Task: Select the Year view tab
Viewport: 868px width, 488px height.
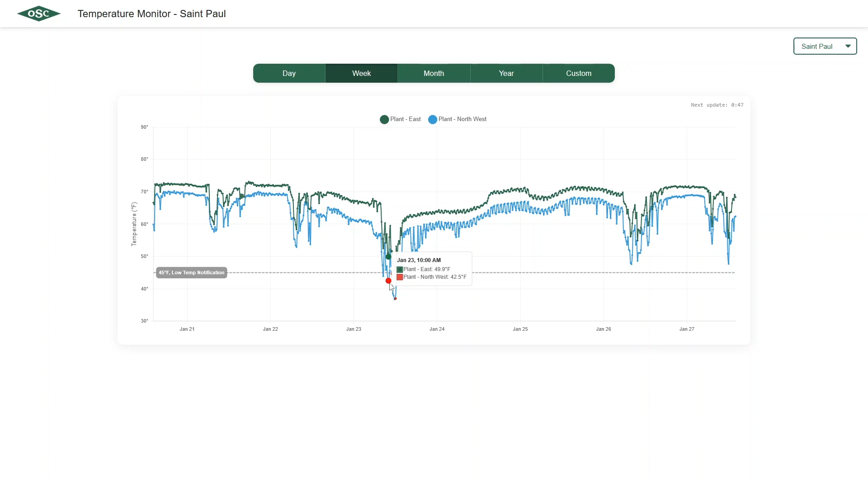Action: click(506, 73)
